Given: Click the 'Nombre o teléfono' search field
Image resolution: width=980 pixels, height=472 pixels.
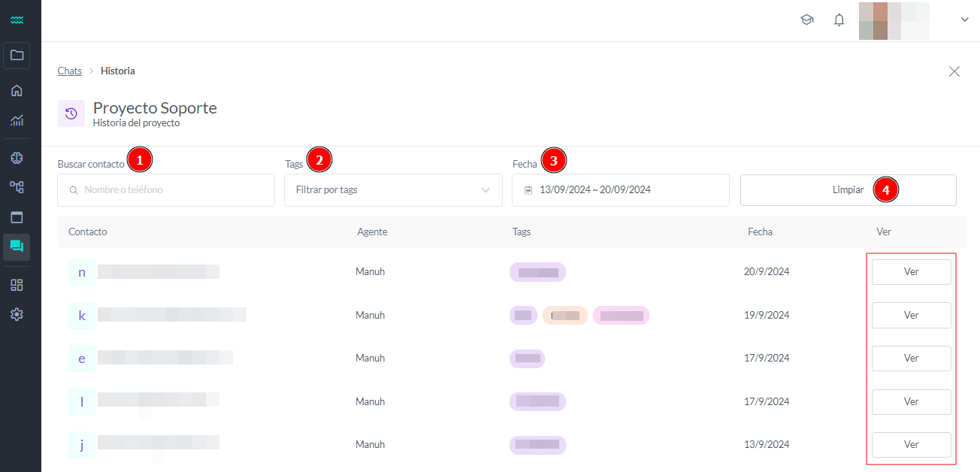Looking at the screenshot, I should (x=165, y=189).
